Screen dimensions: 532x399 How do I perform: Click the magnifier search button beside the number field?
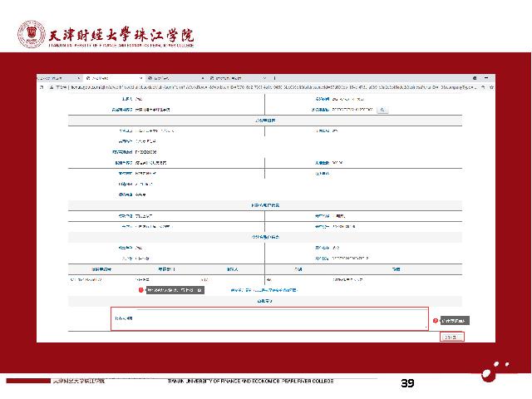(382, 110)
